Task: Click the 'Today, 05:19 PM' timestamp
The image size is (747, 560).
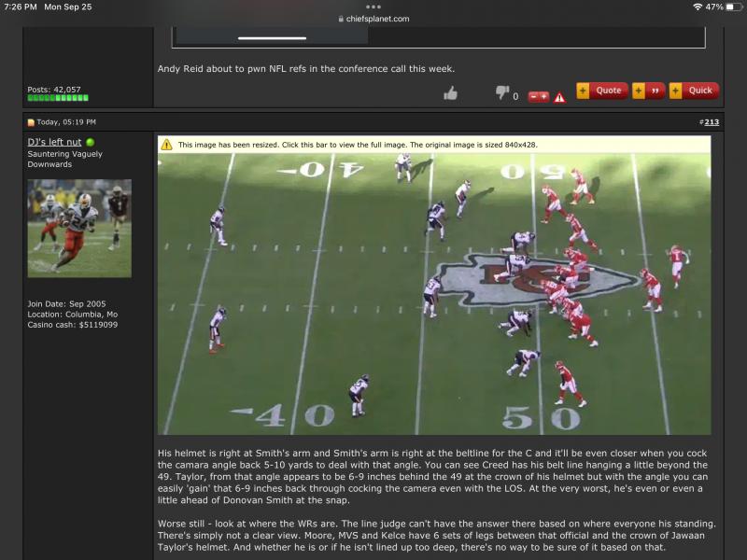Action: 66,122
